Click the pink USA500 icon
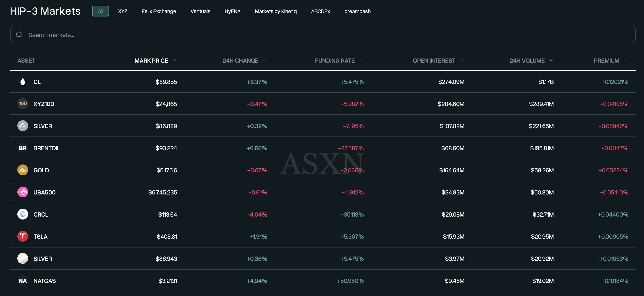 pos(23,192)
